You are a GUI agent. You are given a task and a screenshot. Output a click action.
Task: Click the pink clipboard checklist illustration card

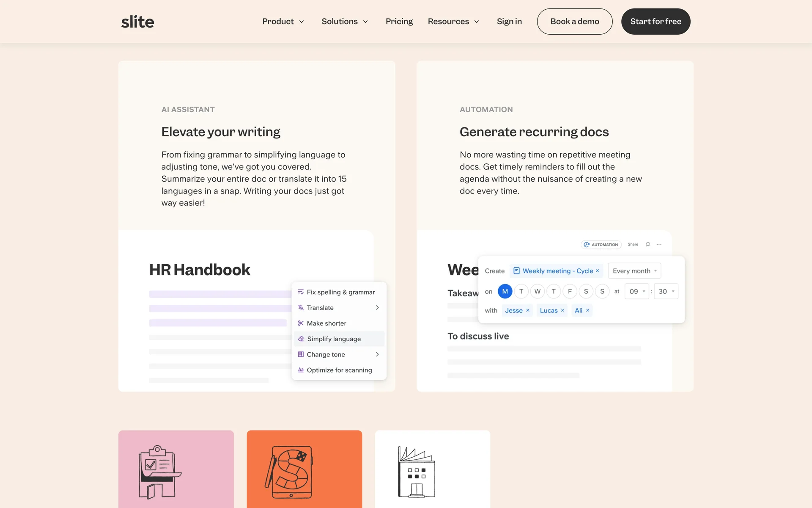click(176, 469)
